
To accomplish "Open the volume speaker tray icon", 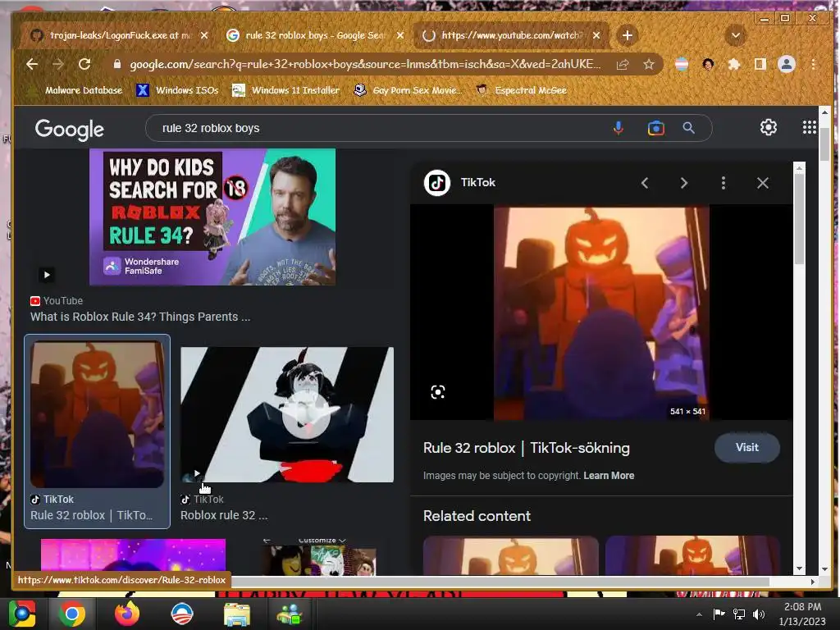I will 759,614.
